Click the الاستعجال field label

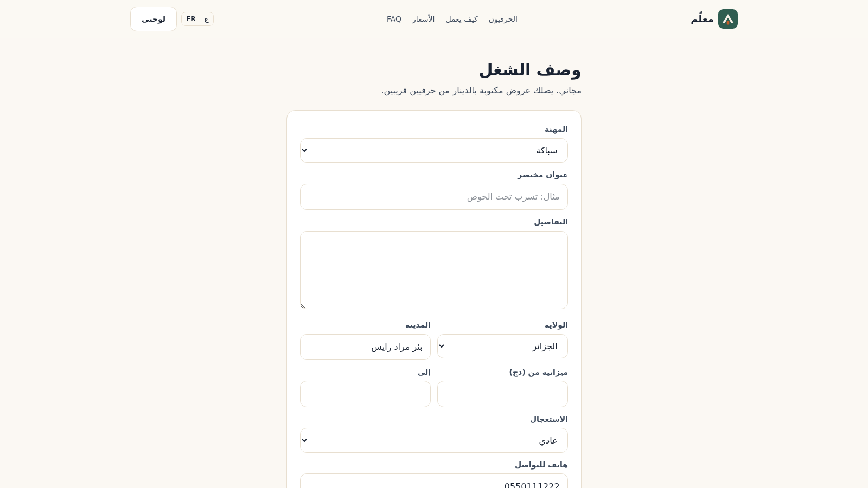click(x=549, y=419)
